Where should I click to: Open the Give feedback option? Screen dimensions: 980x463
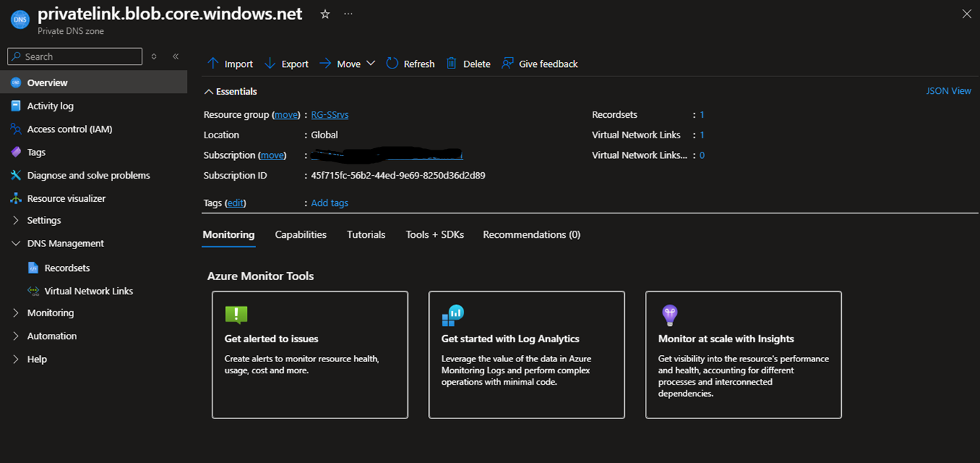click(540, 63)
